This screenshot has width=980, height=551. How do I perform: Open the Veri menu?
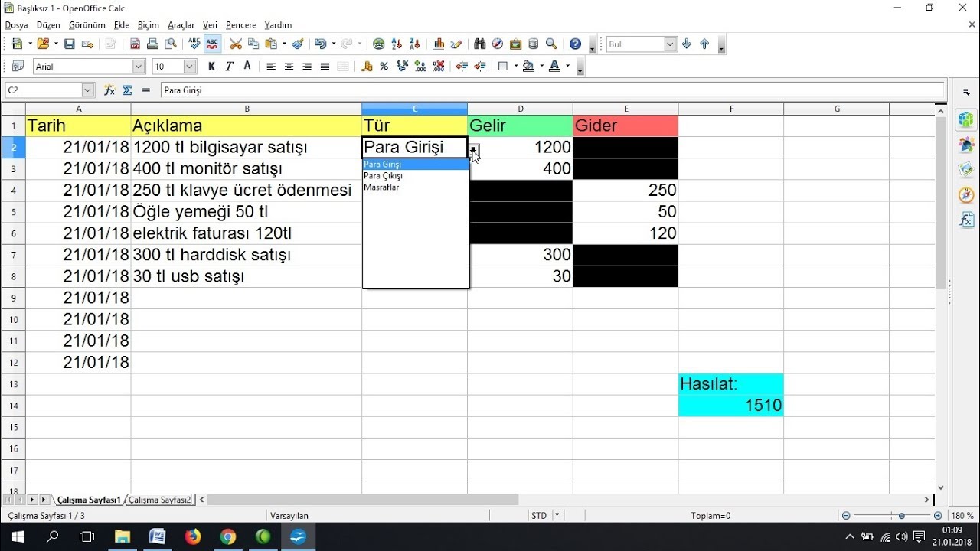[210, 25]
